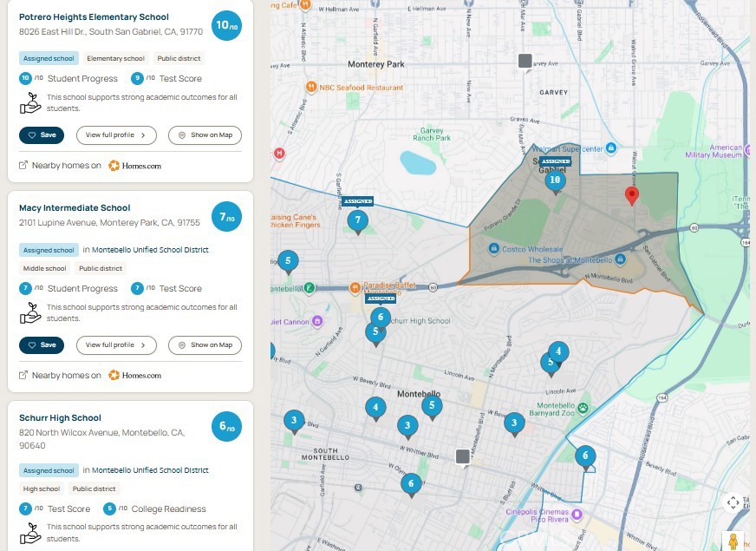Open the Potrero Heights Elementary School title link
Screen dimensions: 756x551
[x=94, y=16]
